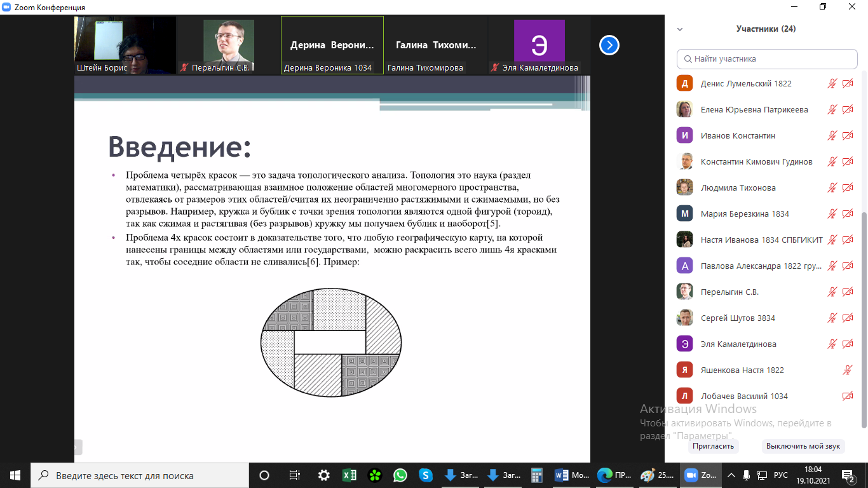Toggle the РУС keyboard language indicator

coord(780,475)
